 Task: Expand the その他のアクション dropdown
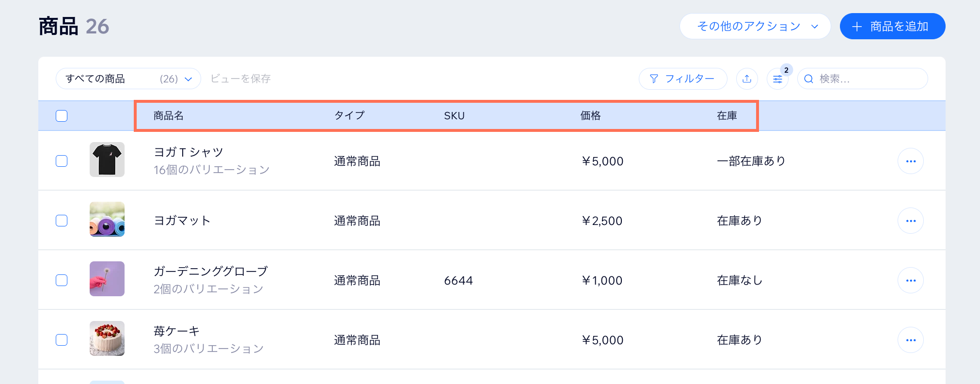pyautogui.click(x=755, y=26)
